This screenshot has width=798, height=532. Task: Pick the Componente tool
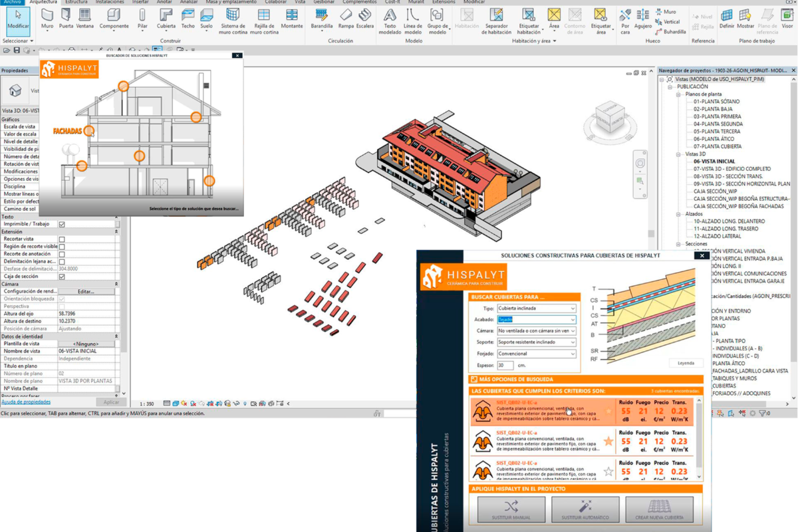tap(114, 19)
